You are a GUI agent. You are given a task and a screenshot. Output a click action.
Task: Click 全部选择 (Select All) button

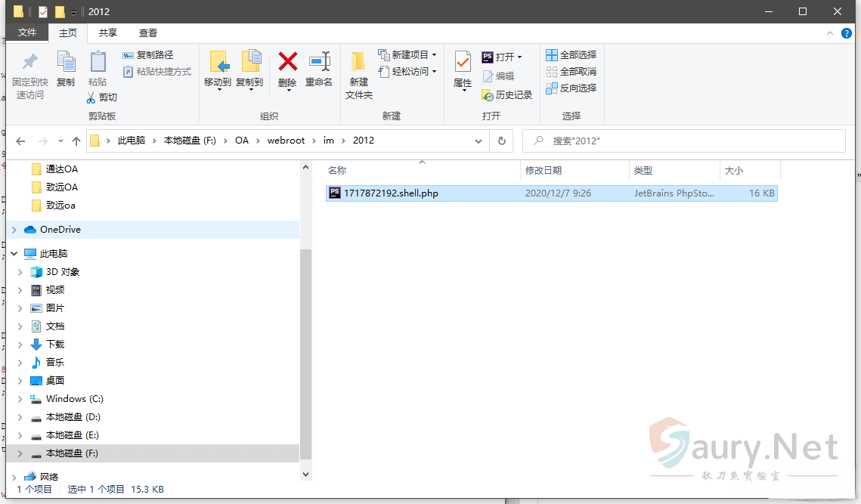coord(571,55)
